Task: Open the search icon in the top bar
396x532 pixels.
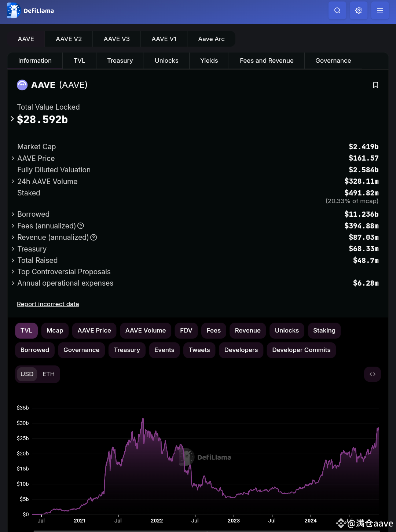Action: 337,10
